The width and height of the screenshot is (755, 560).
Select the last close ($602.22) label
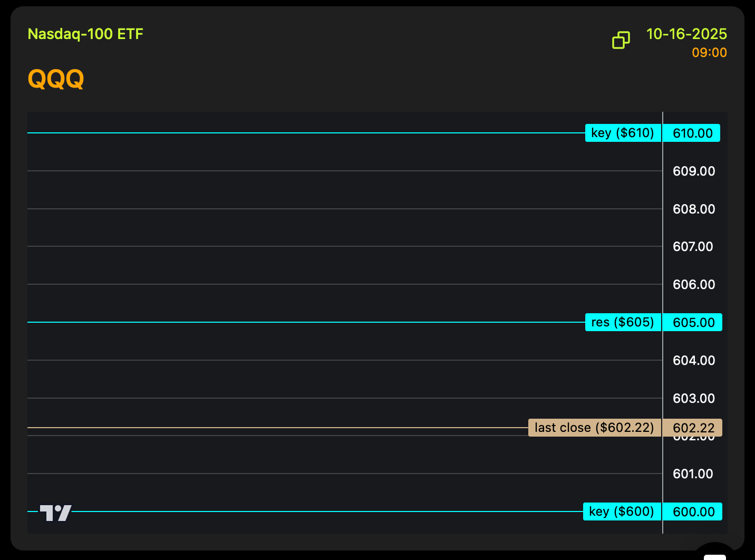[594, 428]
